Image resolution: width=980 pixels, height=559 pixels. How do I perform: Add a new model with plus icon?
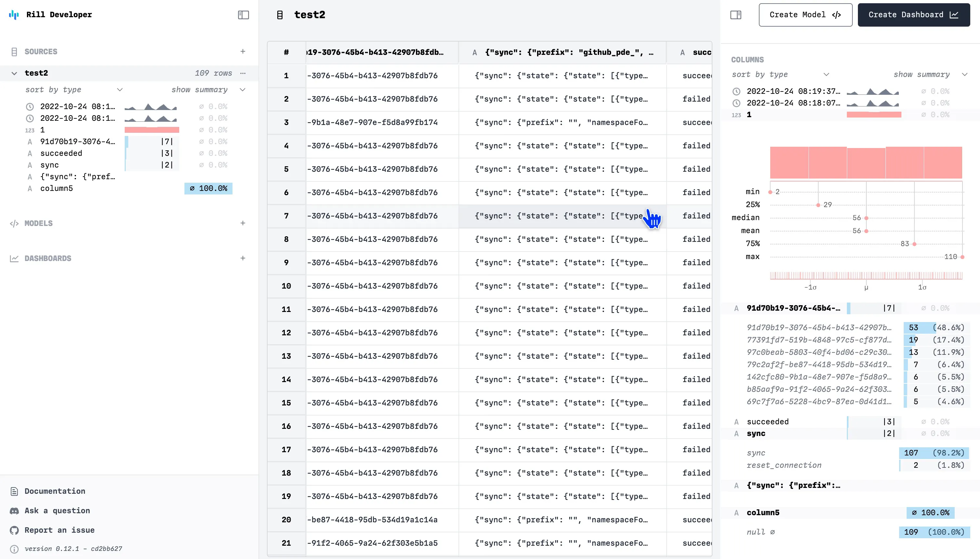click(243, 223)
